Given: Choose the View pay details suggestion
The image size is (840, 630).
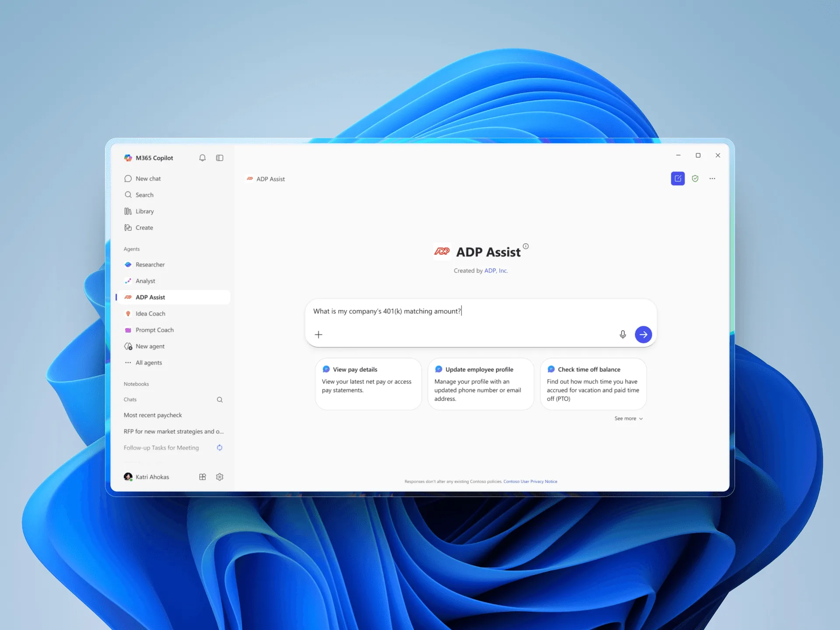Looking at the screenshot, I should [x=368, y=384].
